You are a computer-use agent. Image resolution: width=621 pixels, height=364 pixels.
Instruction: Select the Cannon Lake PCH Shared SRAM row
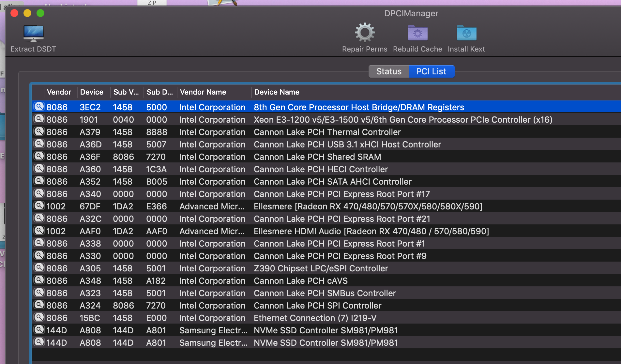pos(326,157)
